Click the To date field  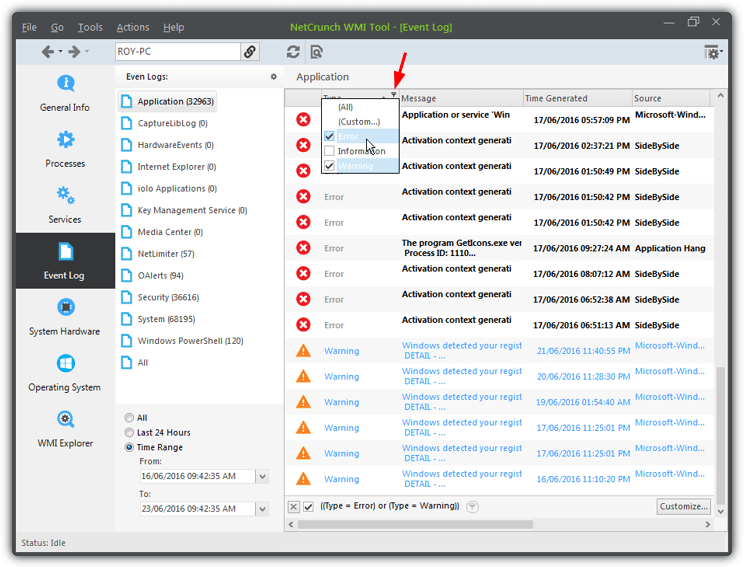click(197, 509)
